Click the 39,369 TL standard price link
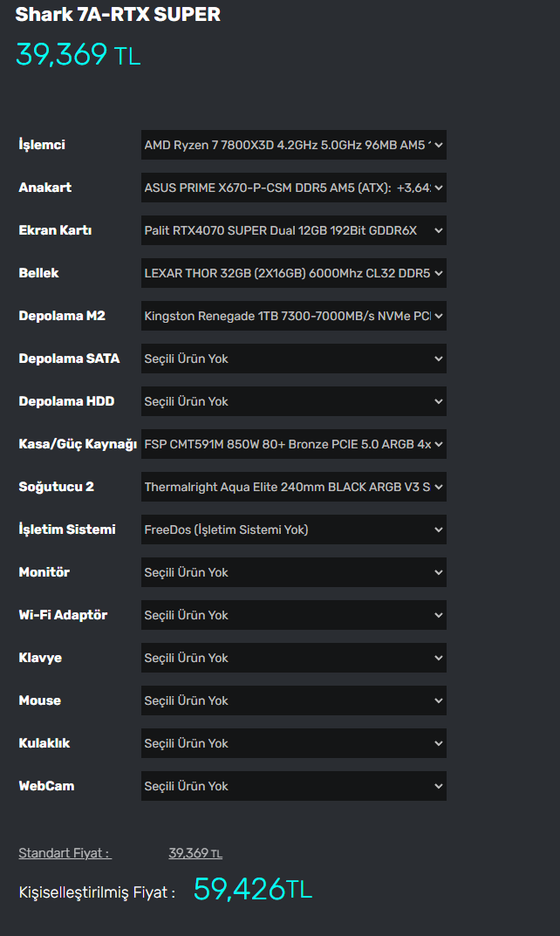The width and height of the screenshot is (560, 936). click(195, 853)
